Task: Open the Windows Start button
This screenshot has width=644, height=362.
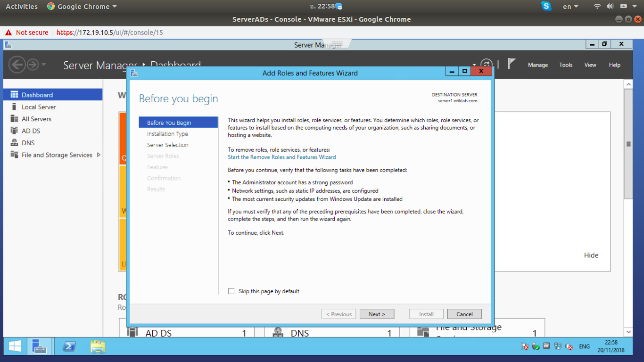Action: click(15, 346)
